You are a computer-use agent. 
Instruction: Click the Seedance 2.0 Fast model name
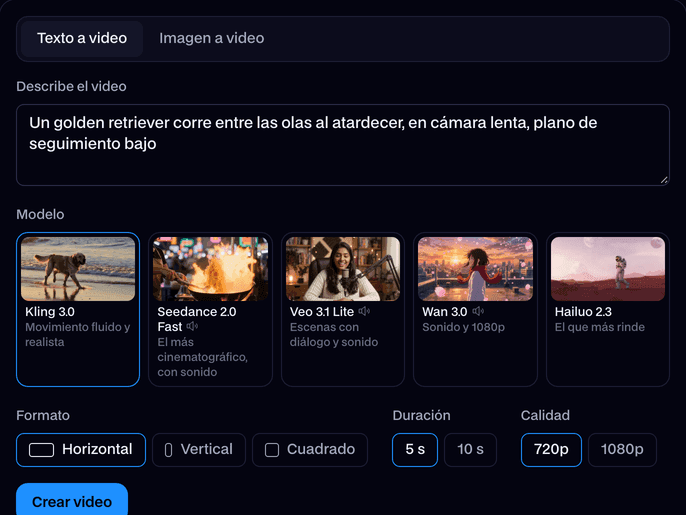tap(197, 319)
